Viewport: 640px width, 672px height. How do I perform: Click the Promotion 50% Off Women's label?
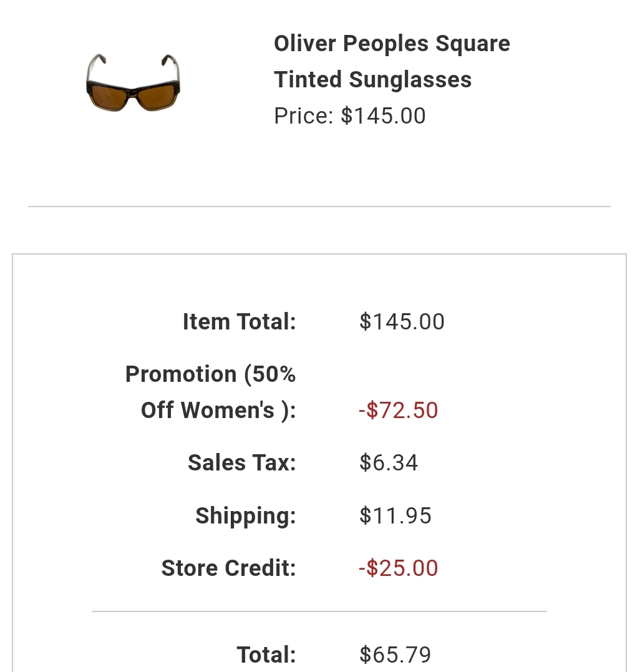click(210, 392)
